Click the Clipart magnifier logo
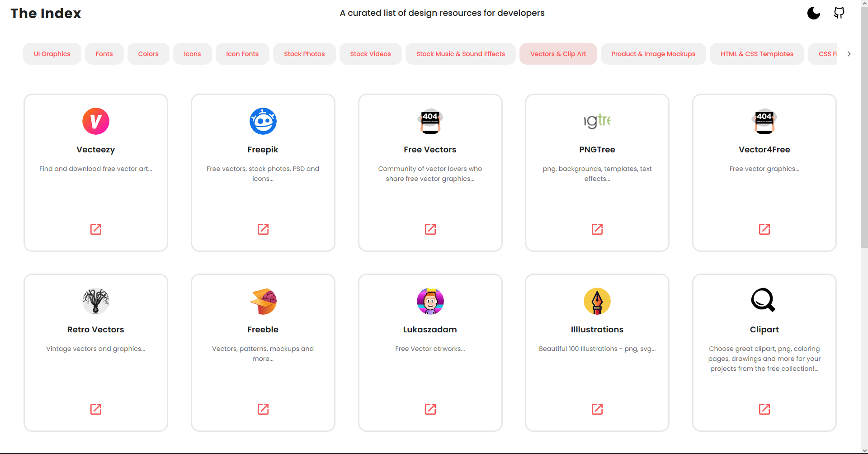Screen dimensions: 868x454 coord(764,301)
